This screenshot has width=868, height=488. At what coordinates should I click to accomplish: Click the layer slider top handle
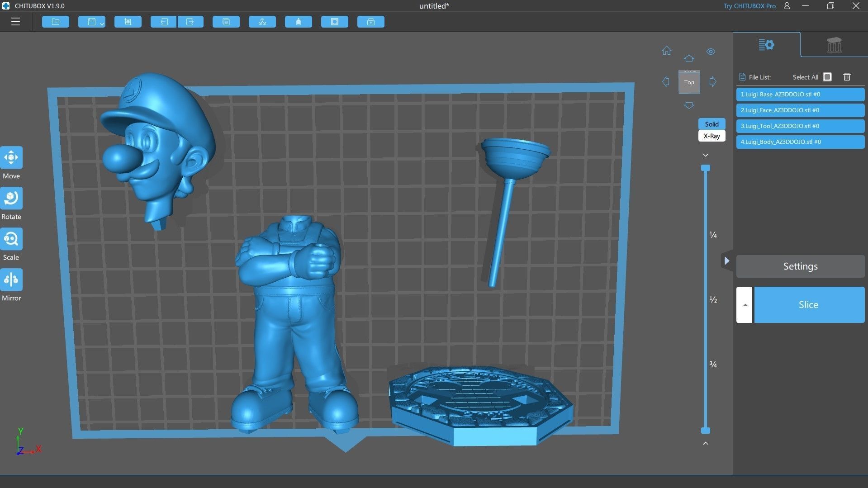click(705, 168)
